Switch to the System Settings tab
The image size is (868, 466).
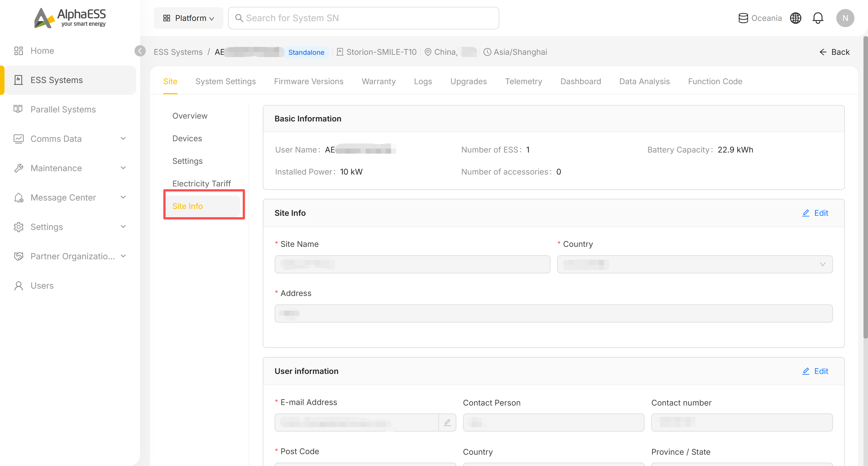coord(225,82)
